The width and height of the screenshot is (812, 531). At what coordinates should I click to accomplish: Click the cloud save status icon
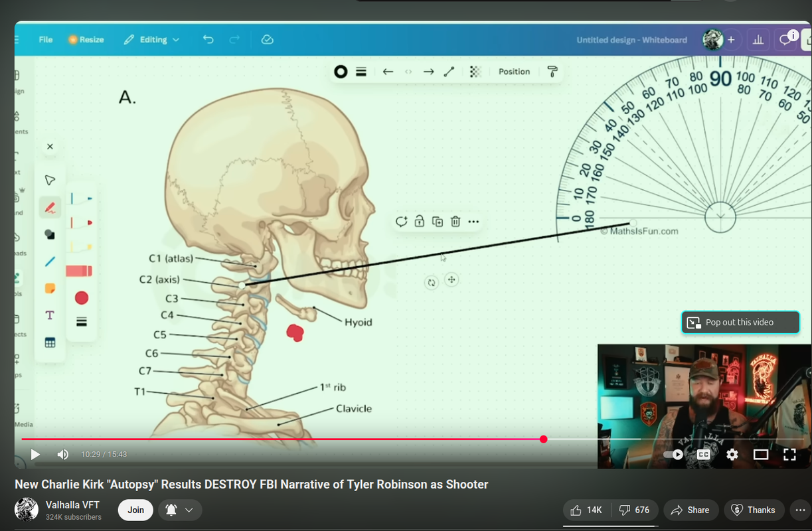[x=268, y=40]
